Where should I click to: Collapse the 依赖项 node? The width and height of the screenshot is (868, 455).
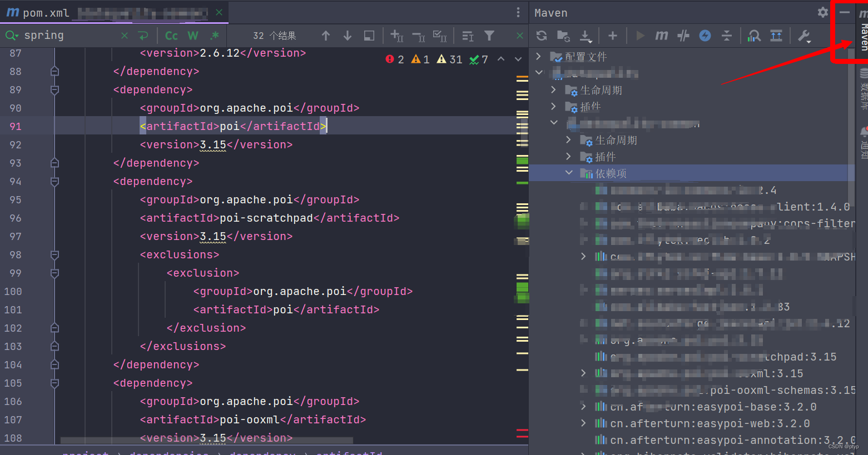(x=569, y=173)
